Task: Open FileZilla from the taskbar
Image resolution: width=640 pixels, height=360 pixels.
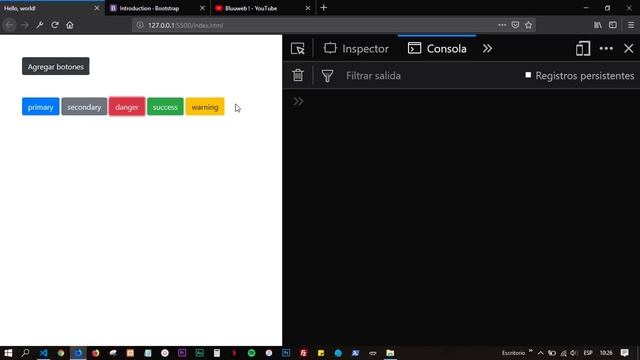Action: coord(303,353)
